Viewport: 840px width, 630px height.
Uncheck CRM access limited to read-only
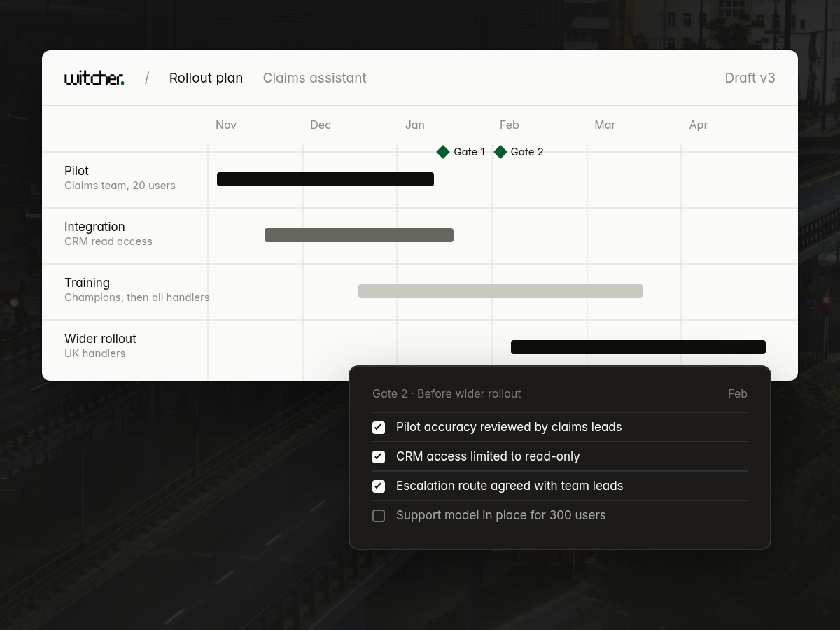(379, 456)
